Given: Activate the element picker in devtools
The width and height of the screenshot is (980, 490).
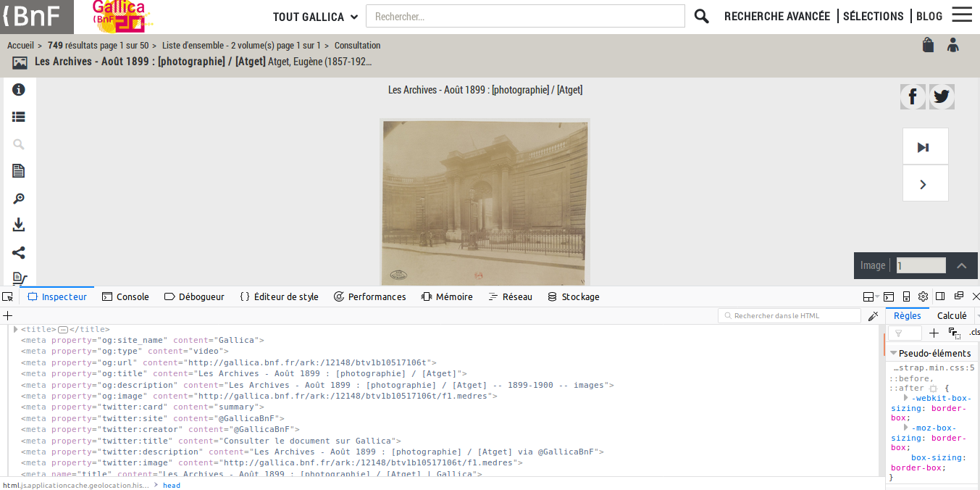Looking at the screenshot, I should tap(7, 296).
